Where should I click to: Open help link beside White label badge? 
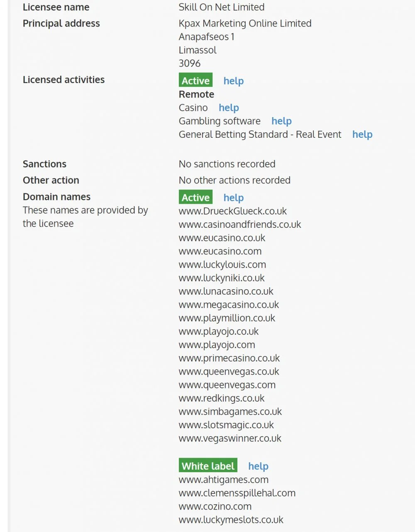pos(258,466)
